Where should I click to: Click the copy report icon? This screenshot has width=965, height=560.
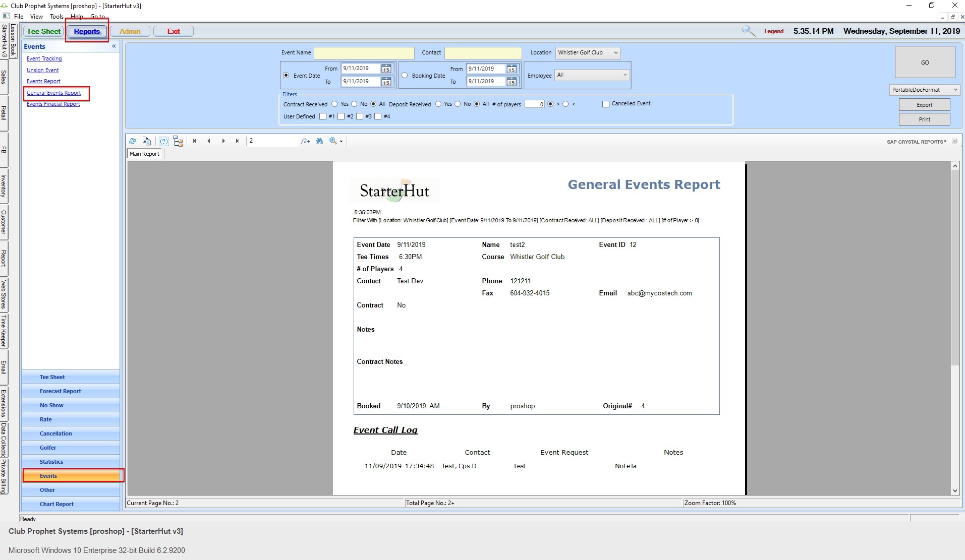click(147, 141)
